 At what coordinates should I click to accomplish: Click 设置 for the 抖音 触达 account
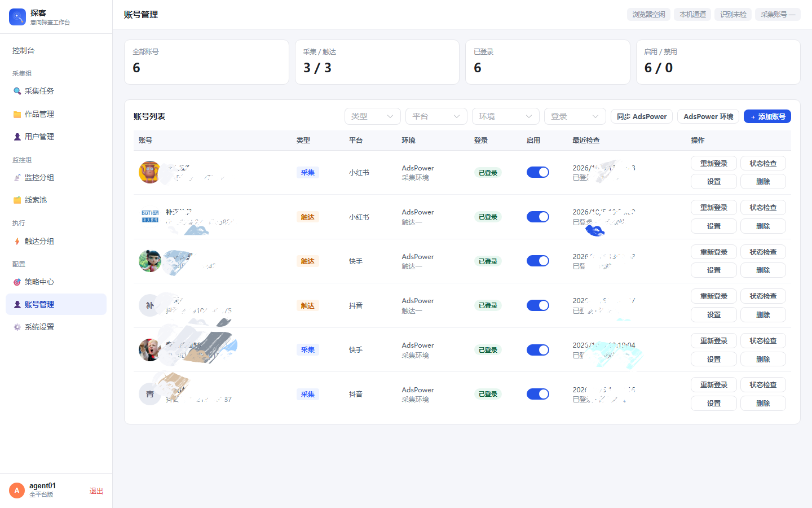(x=714, y=314)
